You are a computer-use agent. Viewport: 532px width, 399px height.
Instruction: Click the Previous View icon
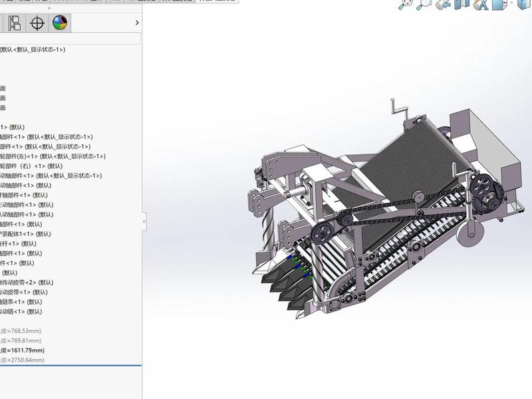coord(443,4)
